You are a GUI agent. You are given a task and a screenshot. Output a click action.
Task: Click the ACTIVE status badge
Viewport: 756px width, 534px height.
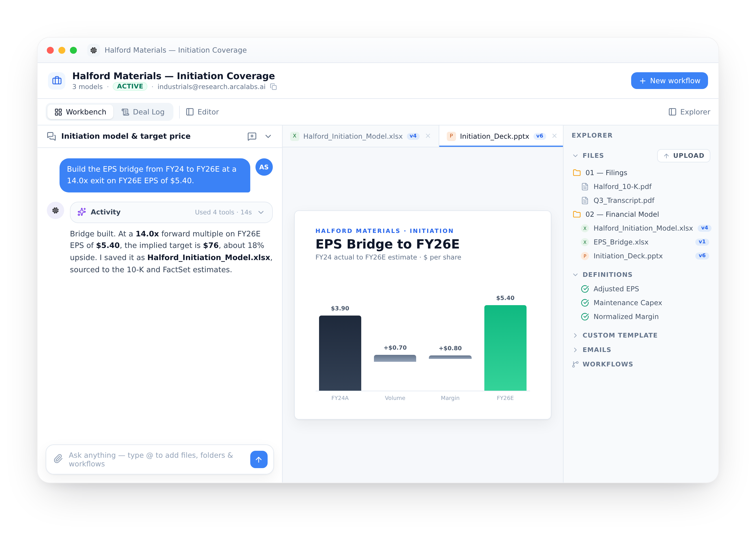tap(130, 86)
